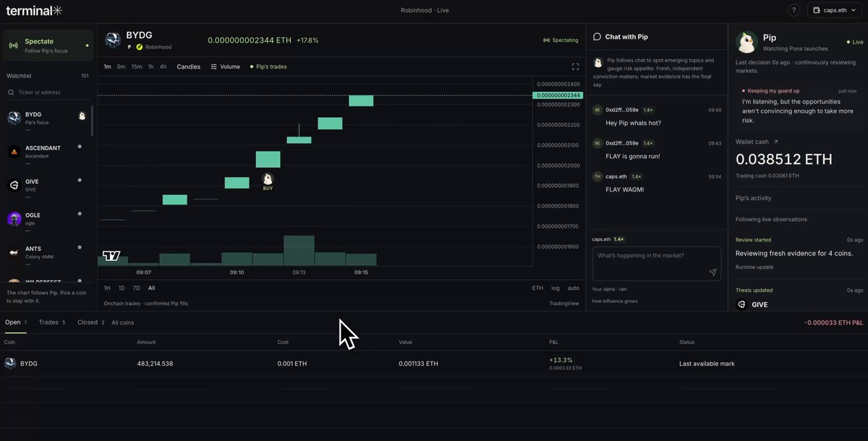Open the caps.eth wallet dropdown

[834, 10]
